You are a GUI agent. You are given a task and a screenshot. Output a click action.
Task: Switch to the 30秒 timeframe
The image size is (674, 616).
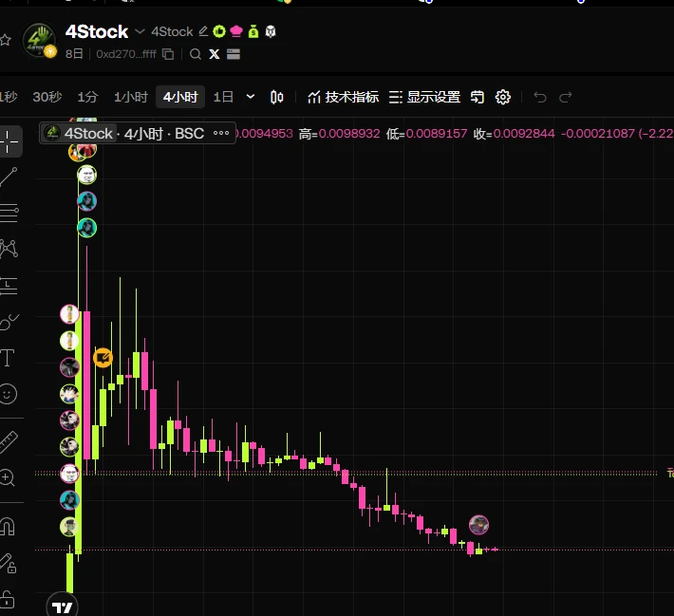coord(47,97)
